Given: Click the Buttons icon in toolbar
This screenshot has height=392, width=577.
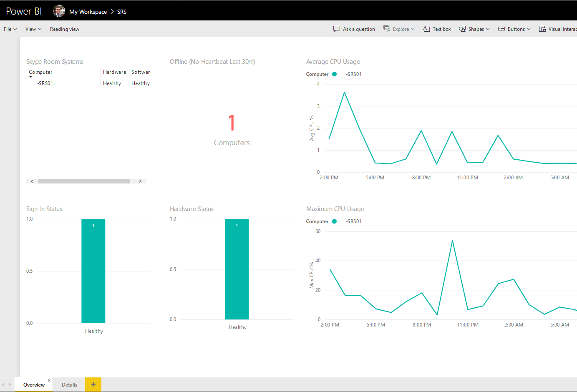Looking at the screenshot, I should pos(501,29).
